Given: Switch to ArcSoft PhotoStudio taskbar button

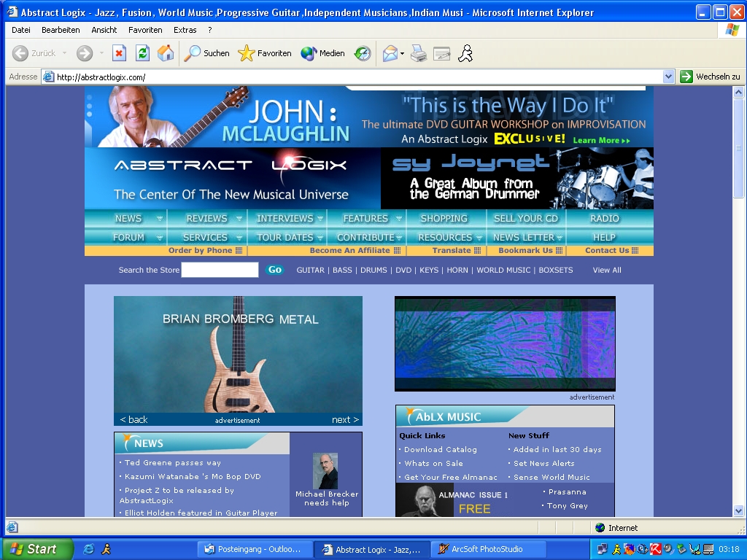Looking at the screenshot, I should [x=487, y=549].
